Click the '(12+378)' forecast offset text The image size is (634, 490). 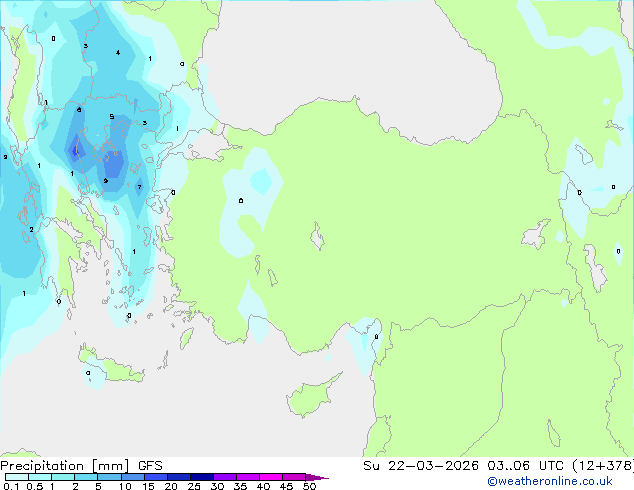(x=603, y=466)
